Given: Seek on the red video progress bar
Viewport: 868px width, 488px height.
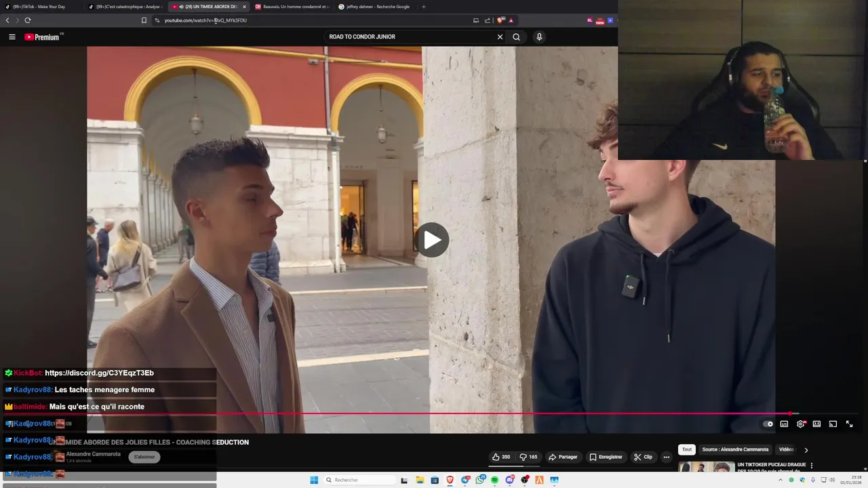Looking at the screenshot, I should 434,413.
